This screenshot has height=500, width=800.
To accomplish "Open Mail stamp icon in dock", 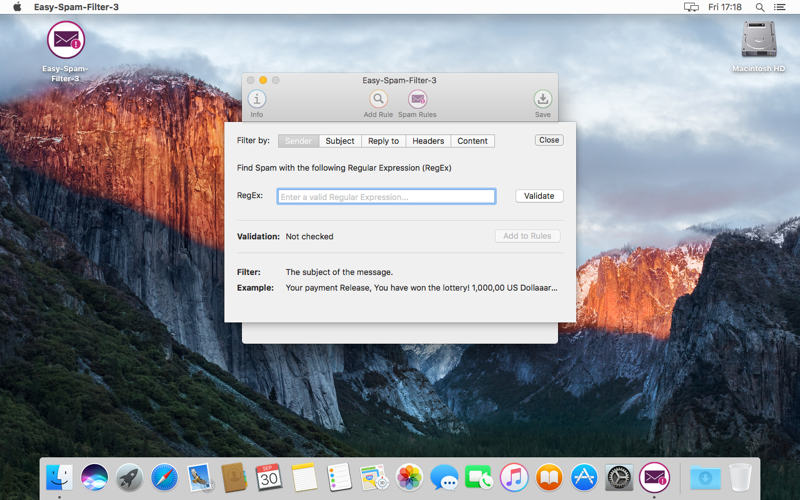I will click(199, 478).
